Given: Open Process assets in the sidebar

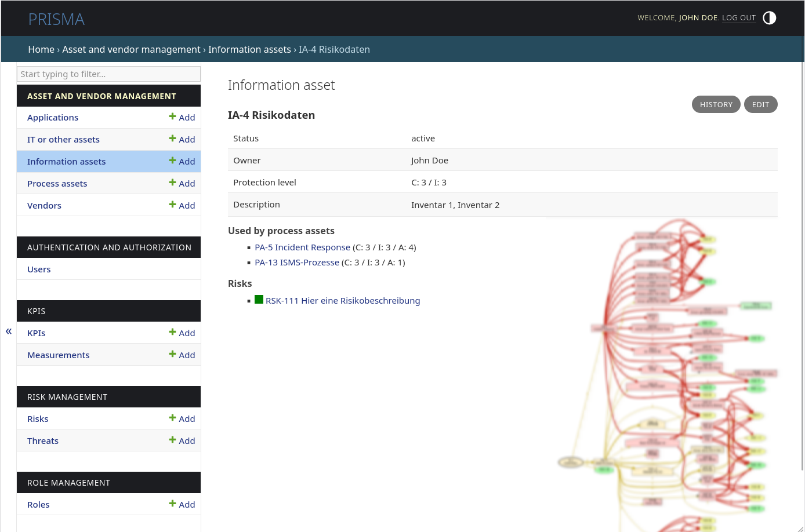Looking at the screenshot, I should [x=57, y=183].
